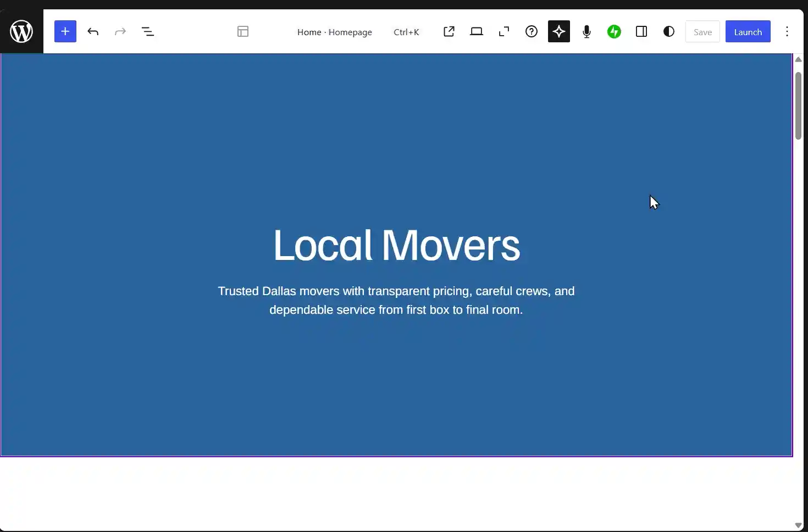Activate the microphone voice input icon
808x532 pixels.
tap(586, 31)
